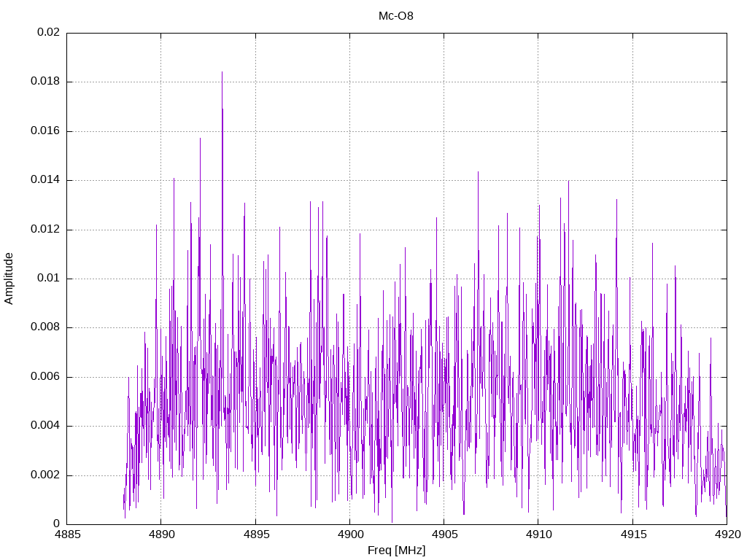Click x-axis tick label 4900
The height and width of the screenshot is (560, 747).
[350, 534]
